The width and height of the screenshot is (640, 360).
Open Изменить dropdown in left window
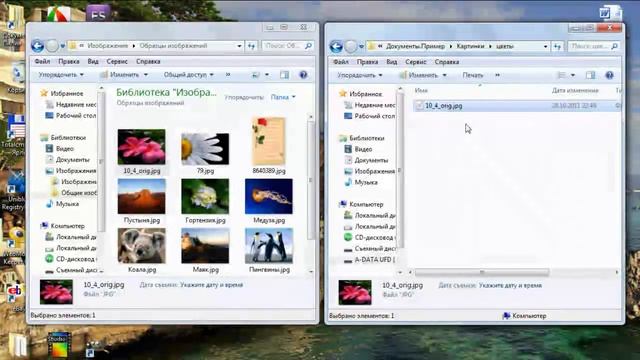click(124, 75)
